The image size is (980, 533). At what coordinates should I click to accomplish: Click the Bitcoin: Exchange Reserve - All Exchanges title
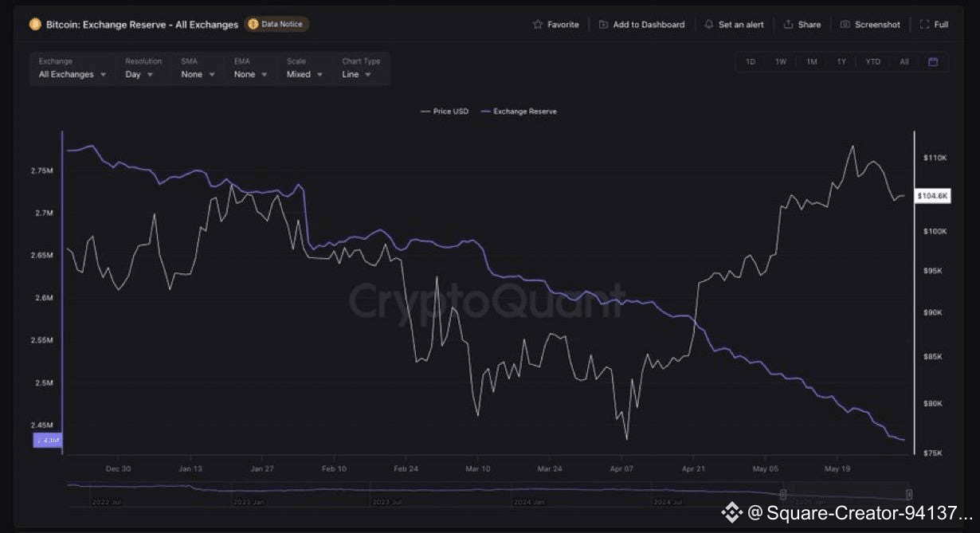pyautogui.click(x=142, y=25)
